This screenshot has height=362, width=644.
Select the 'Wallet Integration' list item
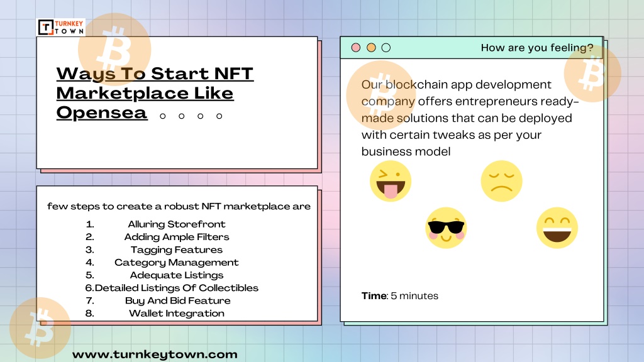coord(177,313)
